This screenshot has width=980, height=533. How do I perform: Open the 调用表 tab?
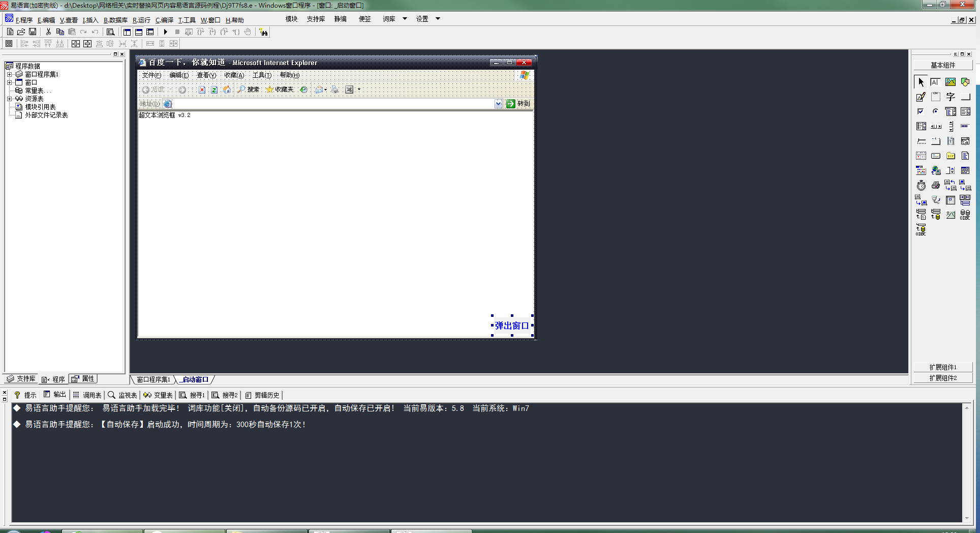pyautogui.click(x=87, y=395)
